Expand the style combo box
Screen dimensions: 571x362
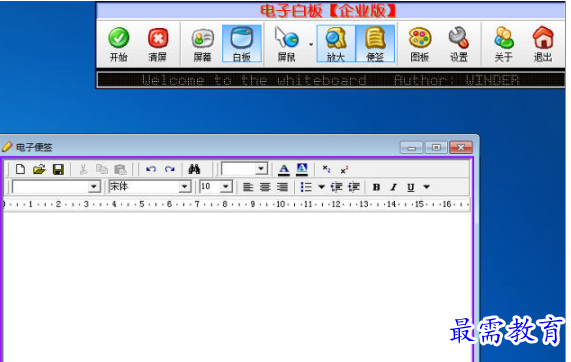[93, 187]
